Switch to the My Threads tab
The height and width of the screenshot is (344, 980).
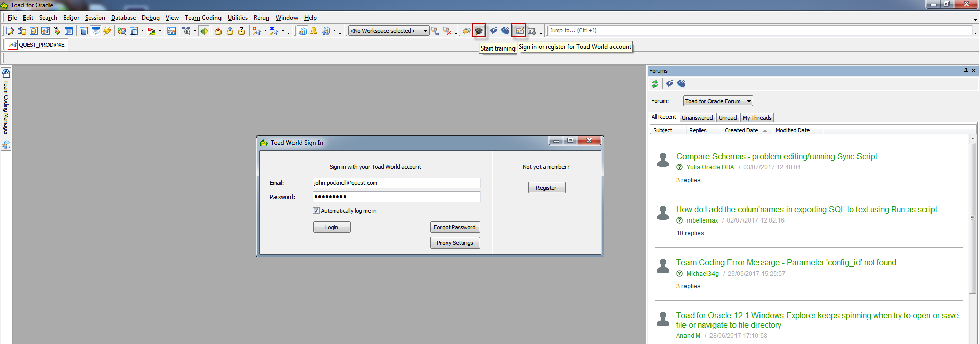point(757,118)
